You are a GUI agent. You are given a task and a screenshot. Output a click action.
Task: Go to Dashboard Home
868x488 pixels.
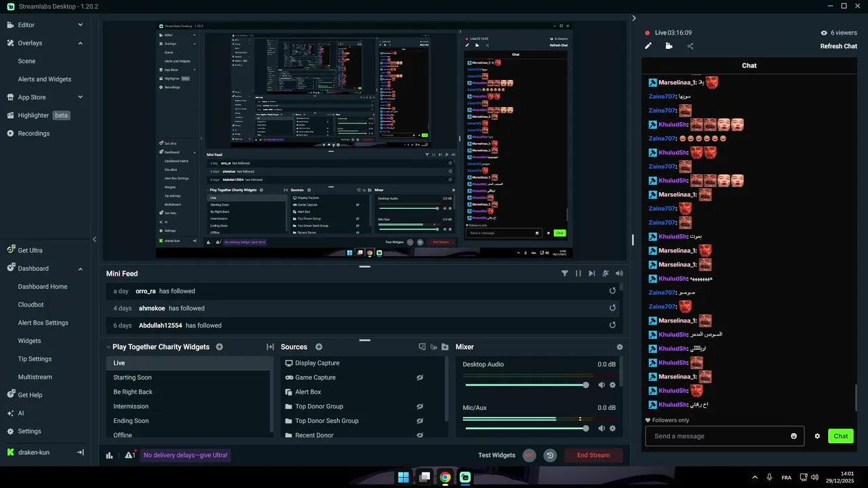pos(42,287)
